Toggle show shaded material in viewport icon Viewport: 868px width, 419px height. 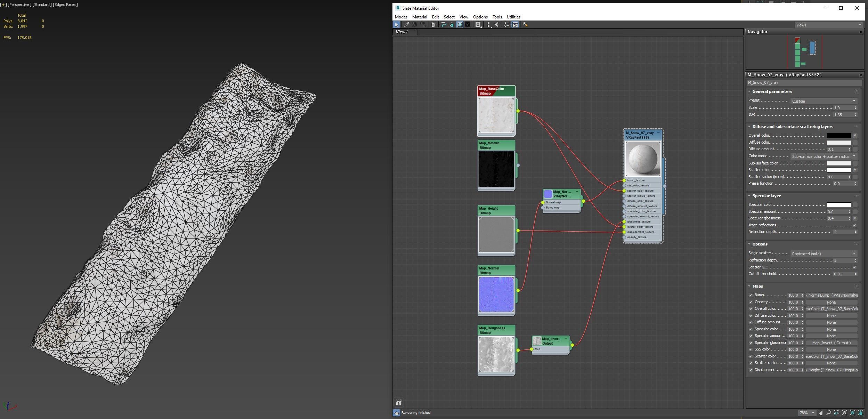460,25
